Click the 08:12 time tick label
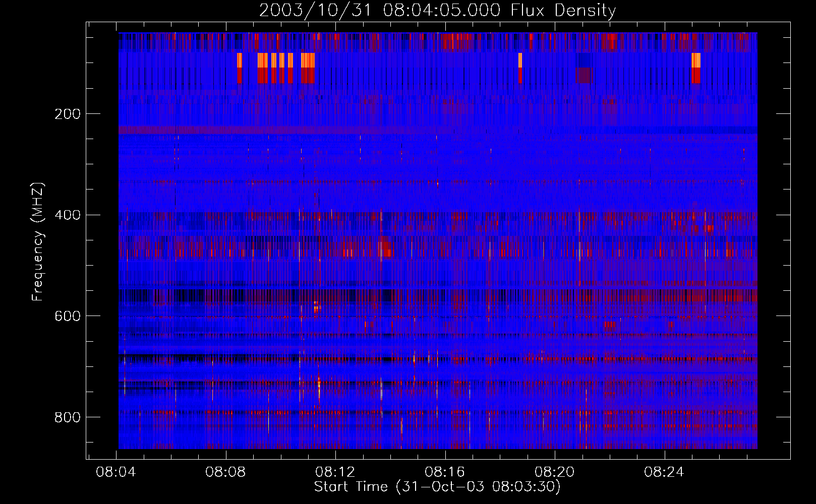 pyautogui.click(x=335, y=472)
